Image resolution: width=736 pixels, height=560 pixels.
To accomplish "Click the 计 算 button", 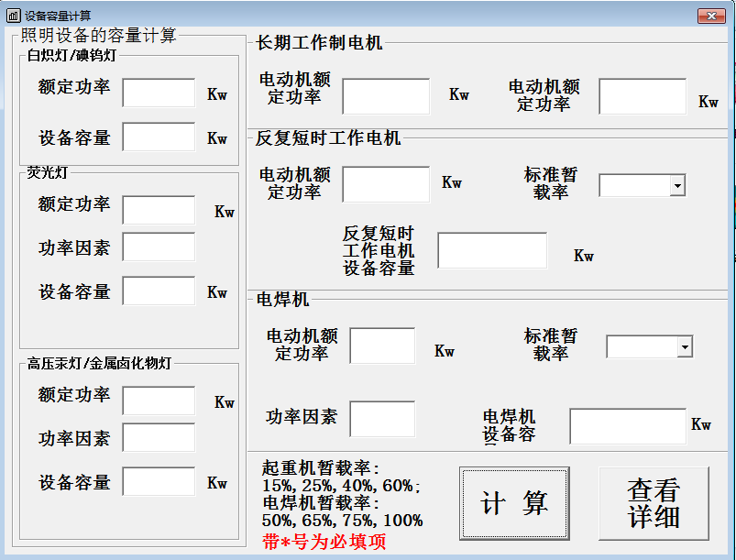I will (514, 503).
